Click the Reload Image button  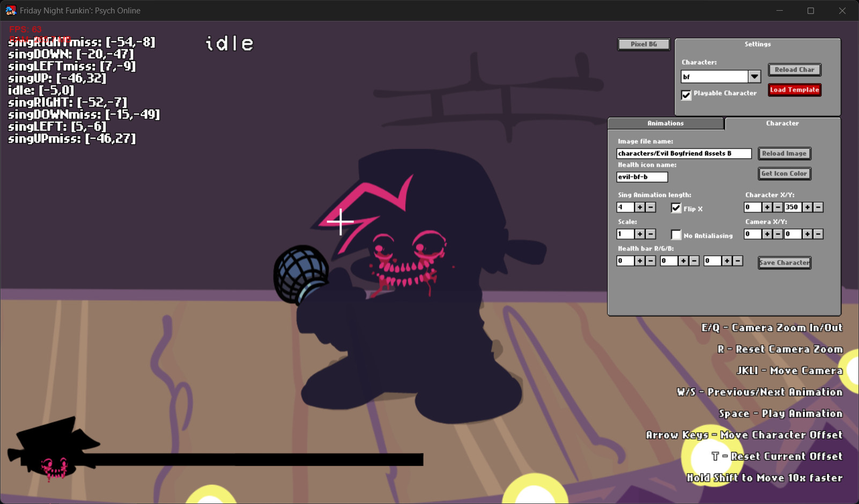784,153
